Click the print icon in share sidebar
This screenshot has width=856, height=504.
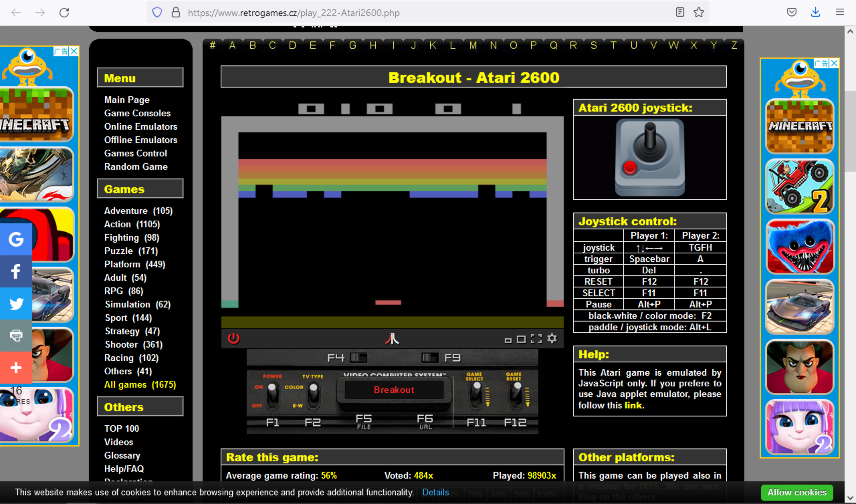point(16,335)
